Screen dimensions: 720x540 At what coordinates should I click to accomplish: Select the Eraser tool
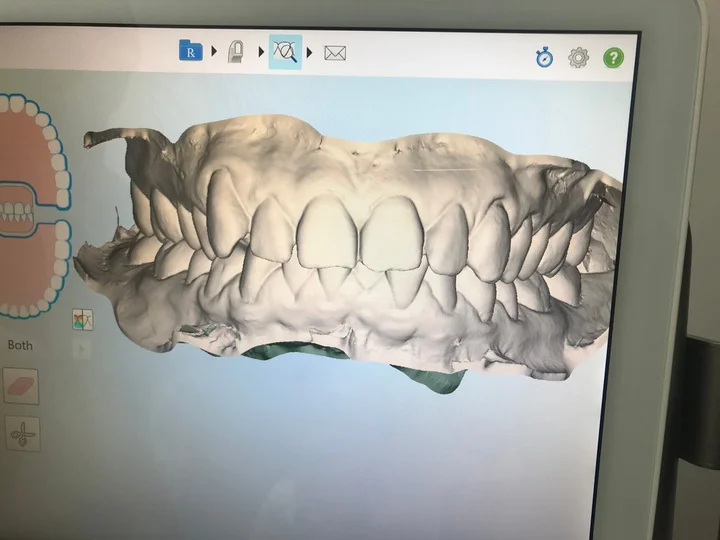(x=21, y=386)
